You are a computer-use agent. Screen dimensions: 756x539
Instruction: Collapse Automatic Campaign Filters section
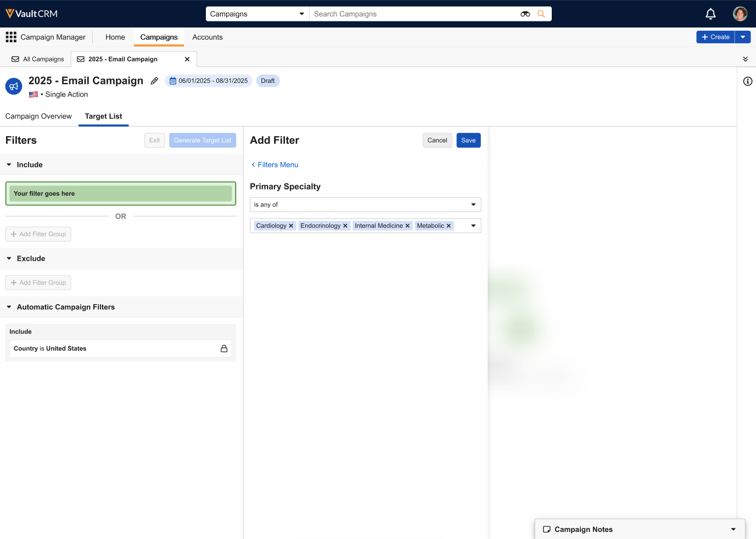click(9, 307)
